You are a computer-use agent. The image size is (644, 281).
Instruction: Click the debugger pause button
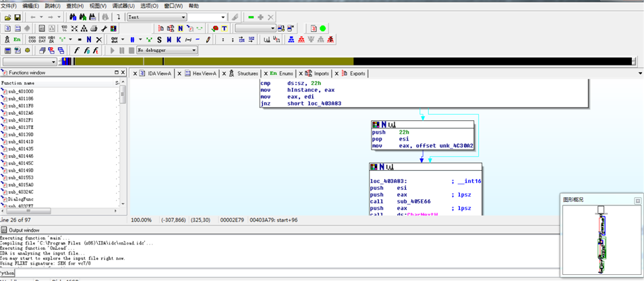121,51
